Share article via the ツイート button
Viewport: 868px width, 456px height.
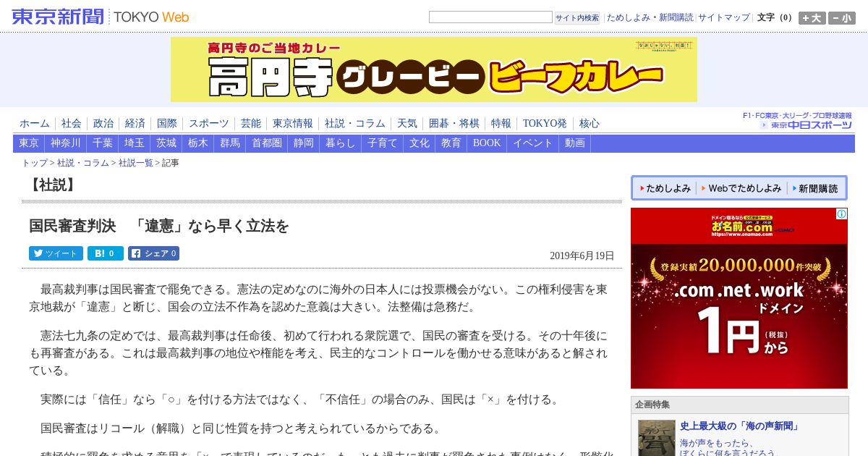(x=56, y=253)
